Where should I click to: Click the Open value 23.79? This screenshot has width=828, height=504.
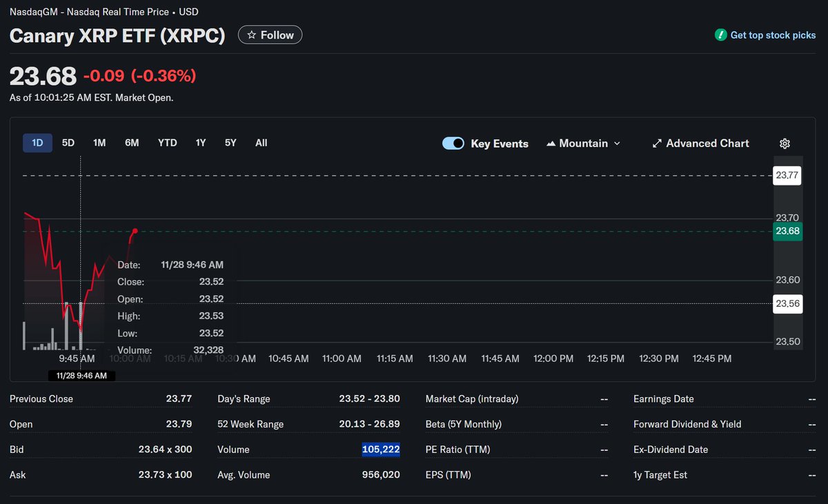pyautogui.click(x=179, y=424)
